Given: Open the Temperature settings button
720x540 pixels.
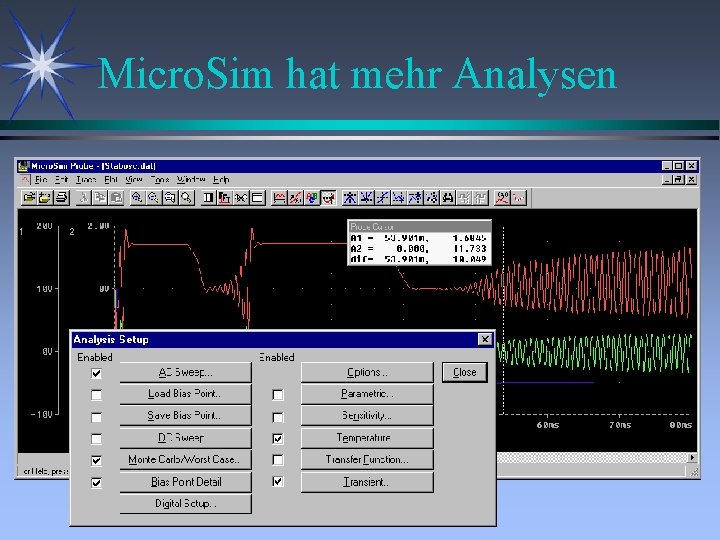Looking at the screenshot, I should coord(367,438).
